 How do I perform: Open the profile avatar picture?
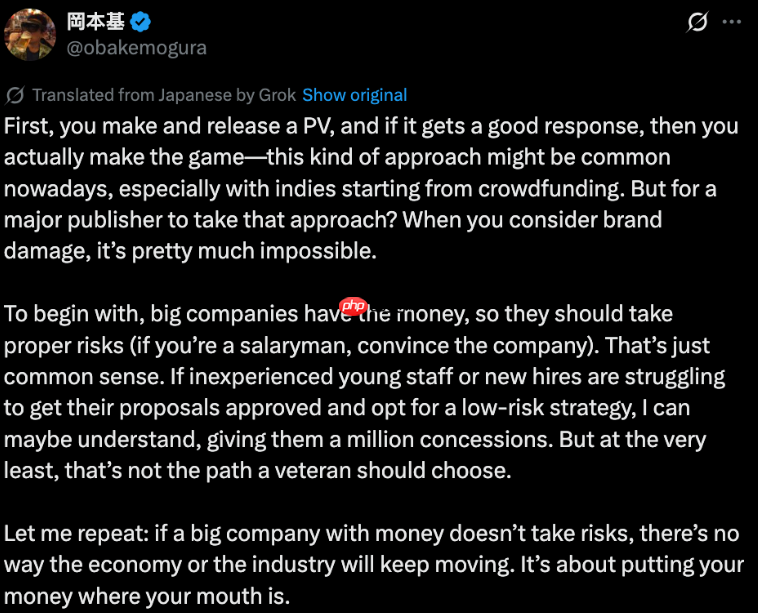click(30, 33)
